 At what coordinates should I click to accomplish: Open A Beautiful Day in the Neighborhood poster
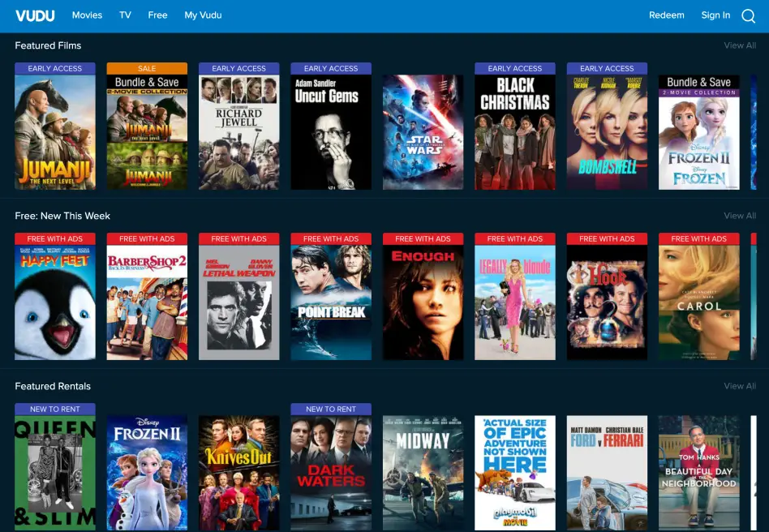[x=699, y=473]
